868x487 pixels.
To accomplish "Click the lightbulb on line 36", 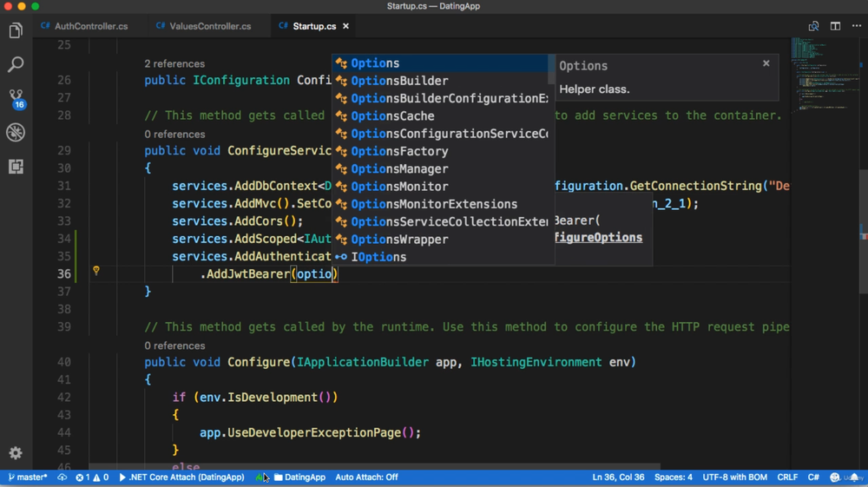I will tap(95, 270).
